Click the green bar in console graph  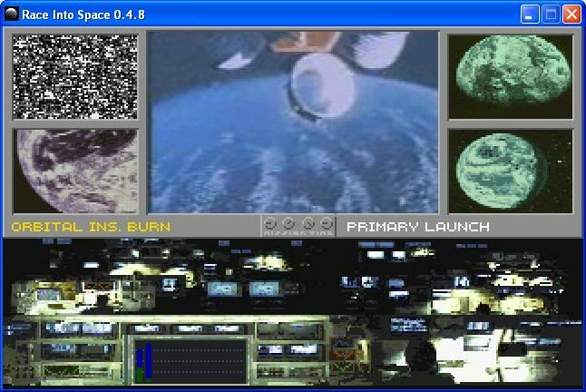pos(140,375)
